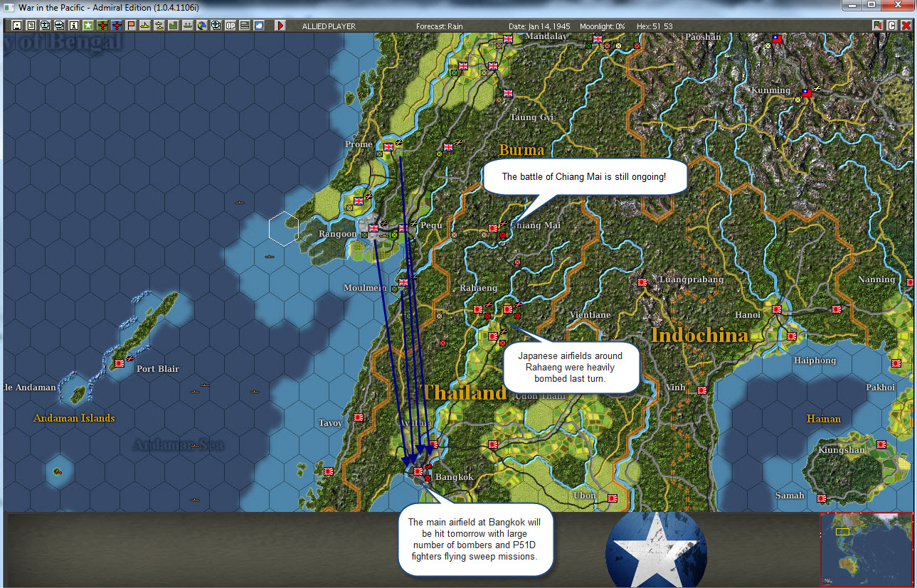
Task: Click the grey task force ships toolbar icon
Action: tap(187, 26)
